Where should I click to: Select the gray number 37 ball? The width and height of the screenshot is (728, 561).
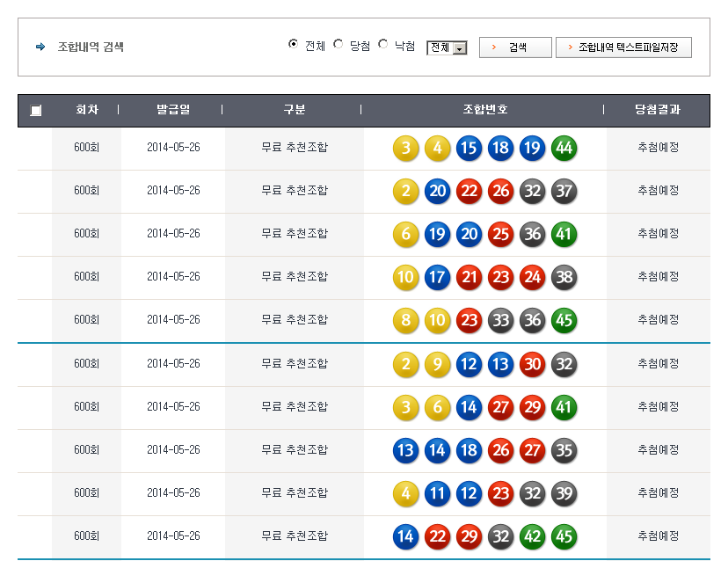coord(564,191)
